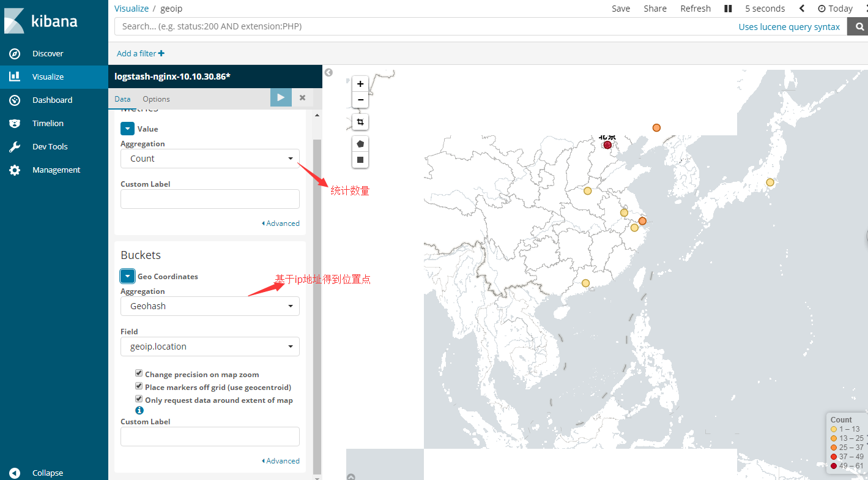Click Share in the top menu
The image size is (868, 480).
pos(655,9)
